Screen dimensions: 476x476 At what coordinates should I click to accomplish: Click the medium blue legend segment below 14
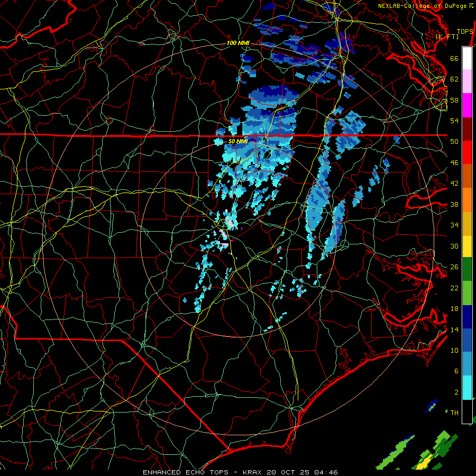point(467,340)
